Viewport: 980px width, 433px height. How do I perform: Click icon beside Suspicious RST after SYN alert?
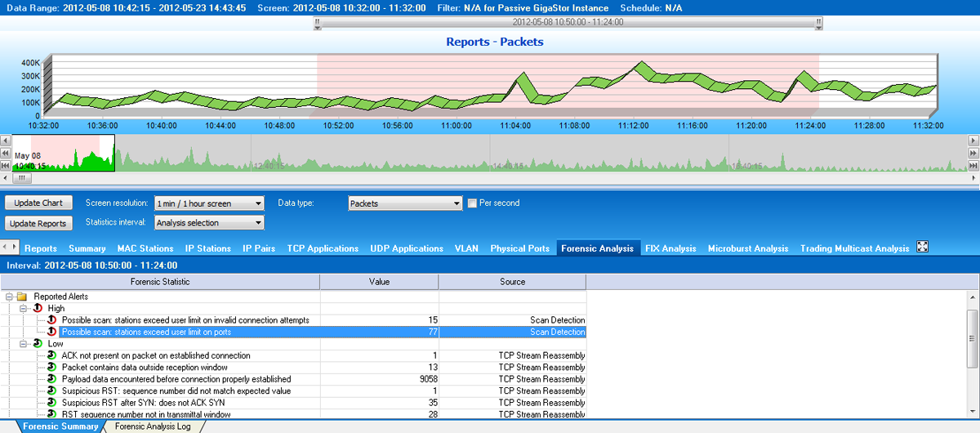coord(52,403)
